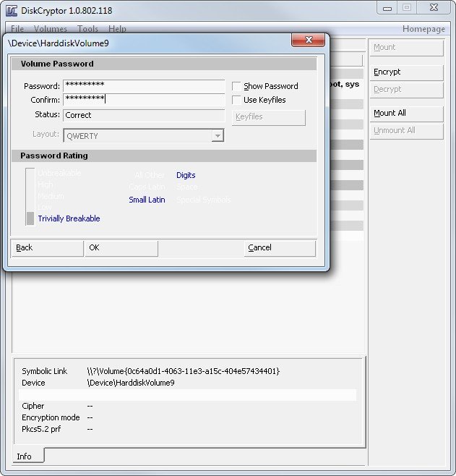Image resolution: width=456 pixels, height=476 pixels.
Task: Open the Tools menu
Action: 87,29
